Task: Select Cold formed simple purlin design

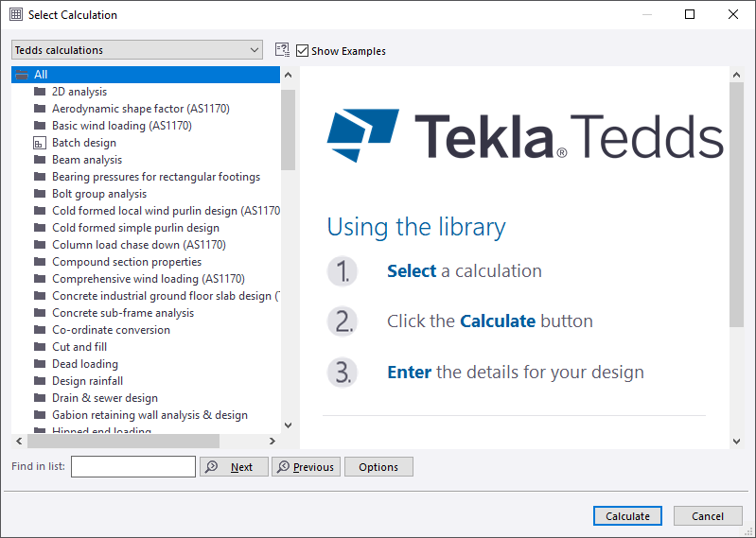Action: pyautogui.click(x=135, y=228)
